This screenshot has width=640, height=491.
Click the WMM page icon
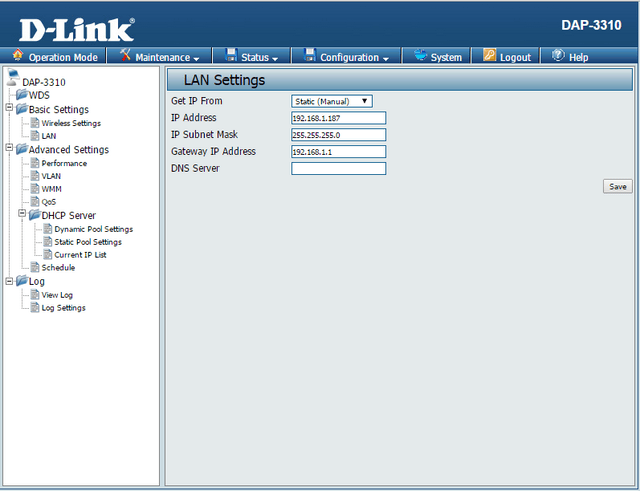point(35,189)
